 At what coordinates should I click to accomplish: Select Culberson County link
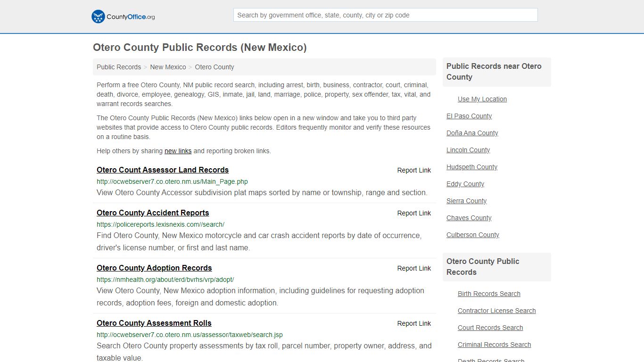473,235
